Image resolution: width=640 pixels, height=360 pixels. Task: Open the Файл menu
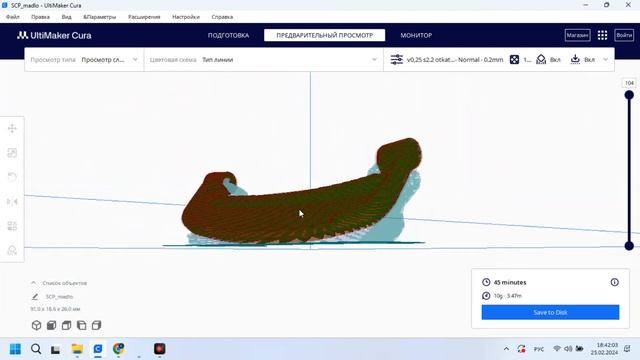click(x=13, y=17)
